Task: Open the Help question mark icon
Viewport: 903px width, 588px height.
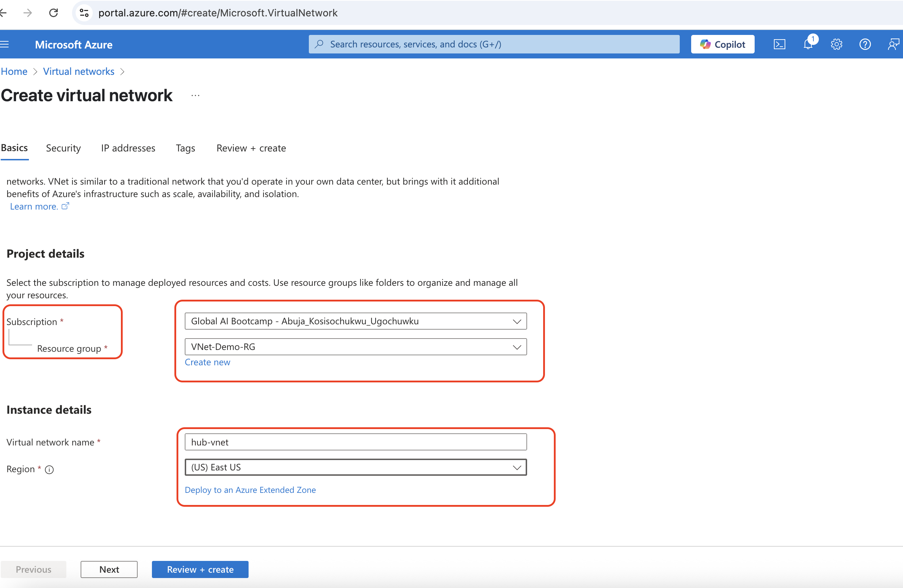Action: tap(865, 44)
